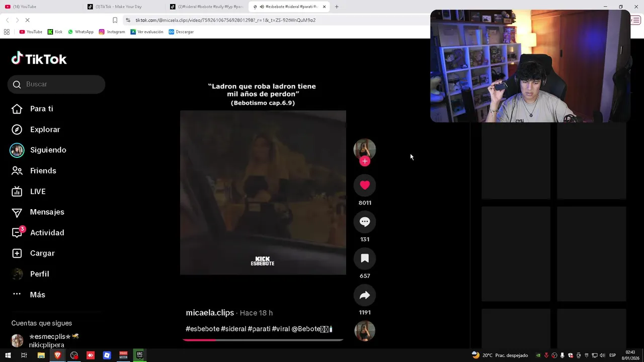The width and height of the screenshot is (644, 362).
Task: Open micaela.clips avatar above the like button
Action: (x=365, y=149)
